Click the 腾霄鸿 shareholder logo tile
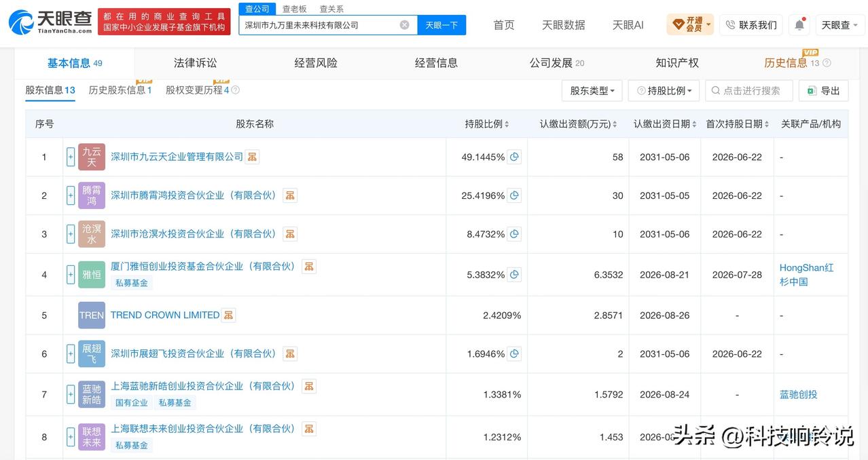The width and height of the screenshot is (868, 460). (92, 195)
